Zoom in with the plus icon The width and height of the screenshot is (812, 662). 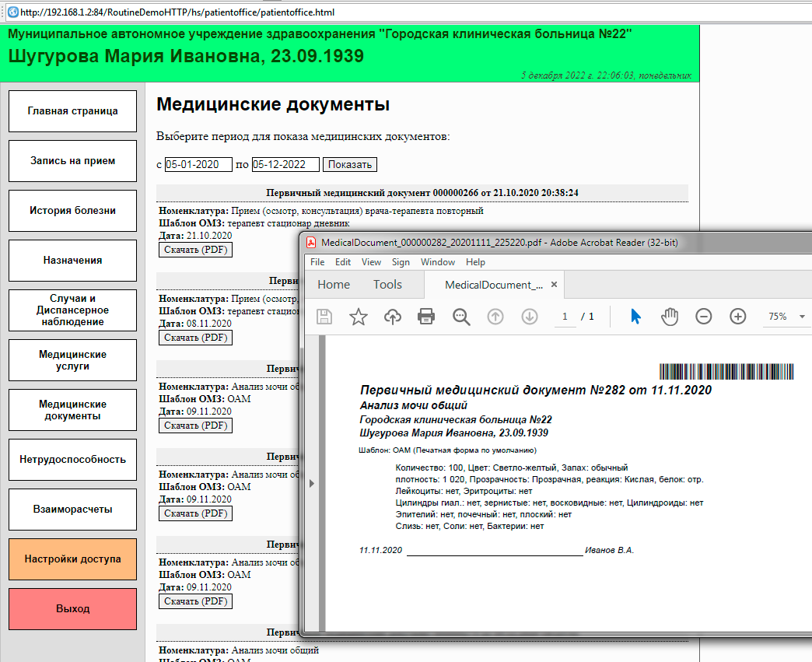[738, 317]
